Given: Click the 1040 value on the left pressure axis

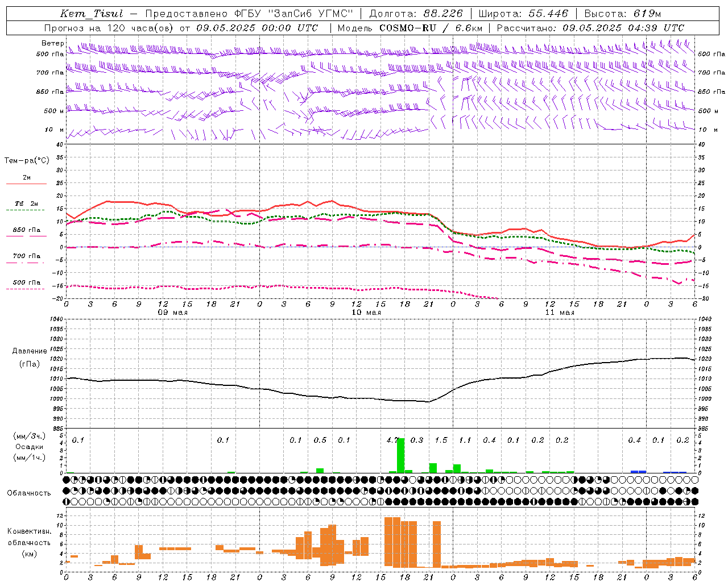Looking at the screenshot, I should pos(56,319).
